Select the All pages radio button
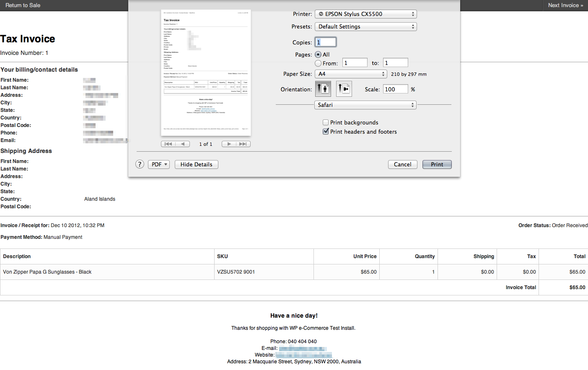588x370 pixels. [318, 54]
